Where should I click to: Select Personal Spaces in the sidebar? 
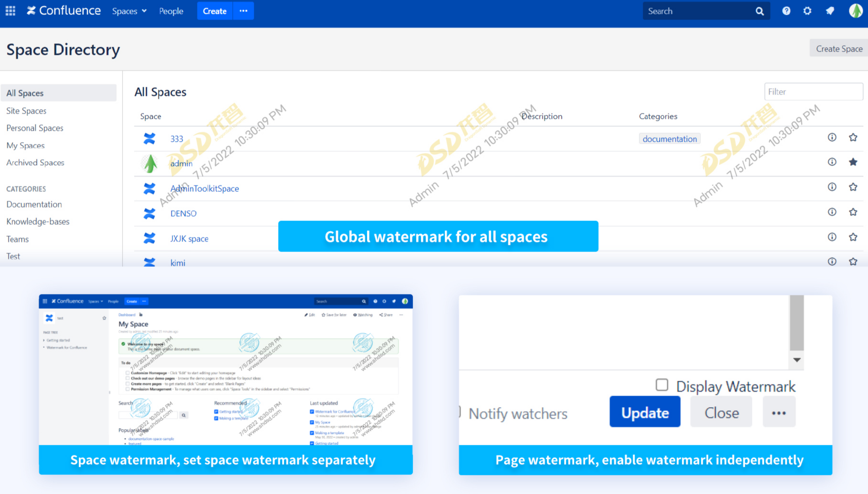35,128
